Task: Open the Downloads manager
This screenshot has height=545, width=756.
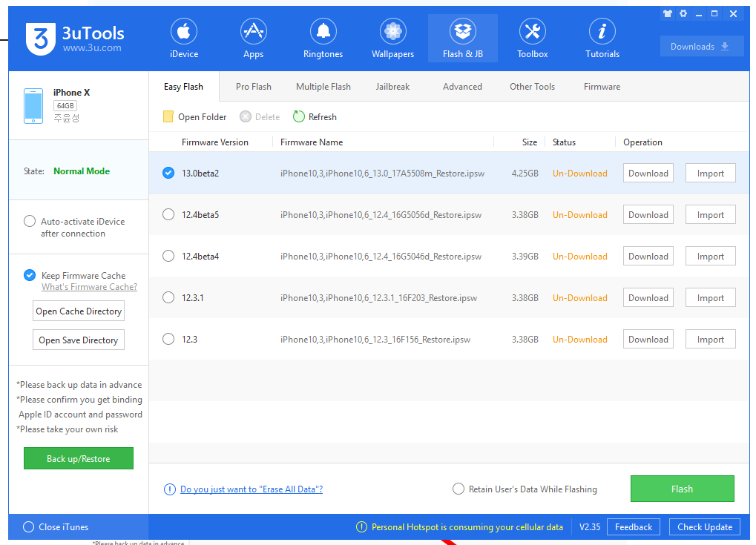Action: [x=702, y=46]
